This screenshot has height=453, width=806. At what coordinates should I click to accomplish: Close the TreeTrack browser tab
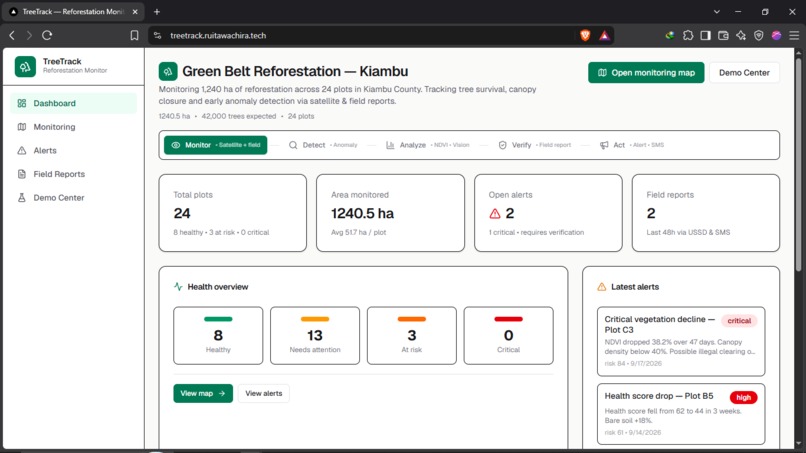135,11
